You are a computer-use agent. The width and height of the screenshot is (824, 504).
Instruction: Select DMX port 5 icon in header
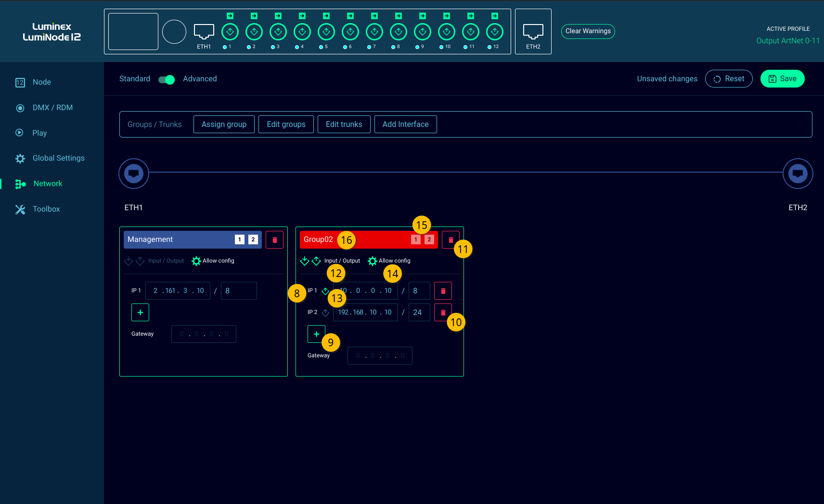(x=326, y=32)
